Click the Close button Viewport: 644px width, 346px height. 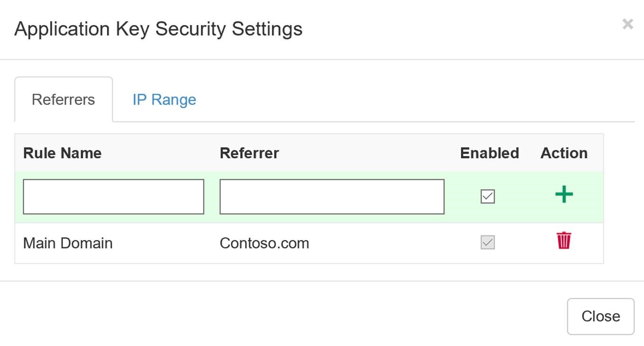pos(600,316)
